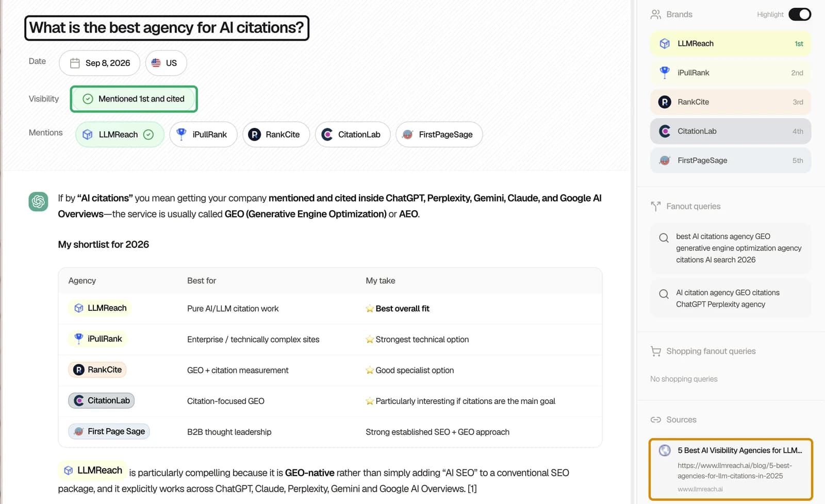This screenshot has height=504, width=825.
Task: Click the CitationLab logo in Brands list
Action: (x=665, y=131)
